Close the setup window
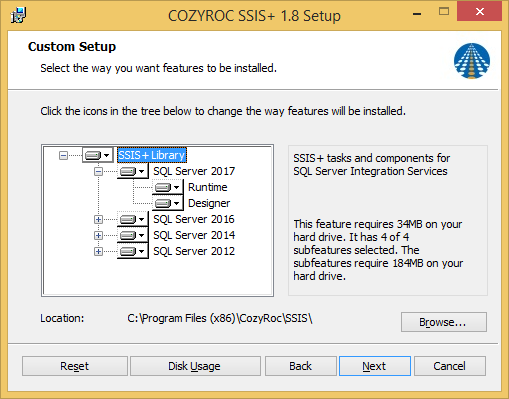Image resolution: width=509 pixels, height=399 pixels. pyautogui.click(x=479, y=12)
